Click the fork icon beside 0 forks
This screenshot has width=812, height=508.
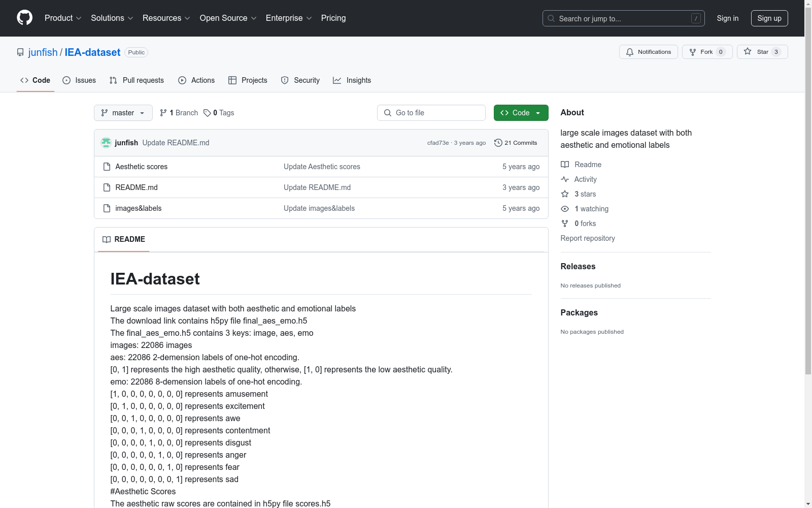point(565,224)
